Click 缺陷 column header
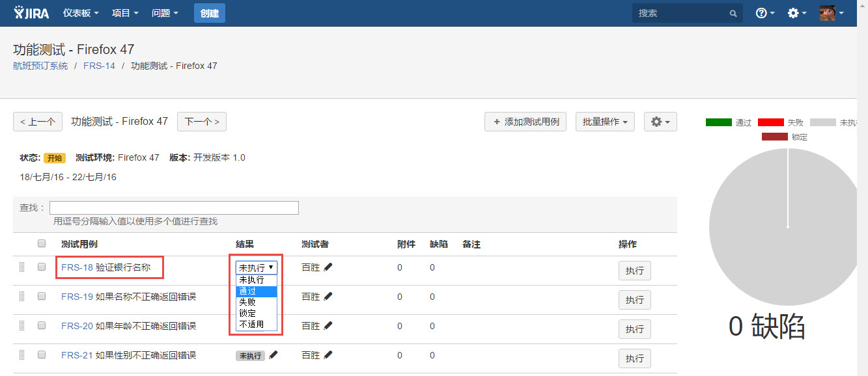Screen dimensions: 868x376 point(439,244)
